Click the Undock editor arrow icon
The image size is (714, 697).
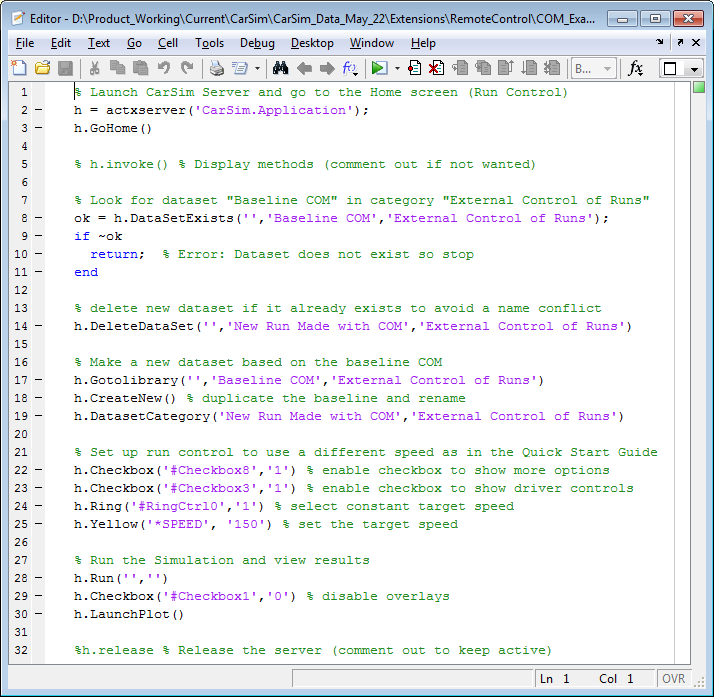[x=680, y=42]
